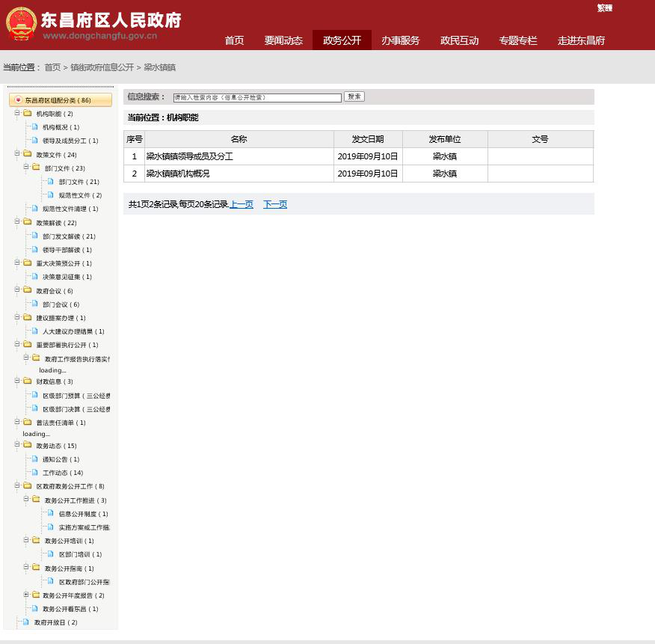Click the red arrow icon beside 东昌府区组配分类
Viewport: 655px width, 644px height.
tap(19, 100)
